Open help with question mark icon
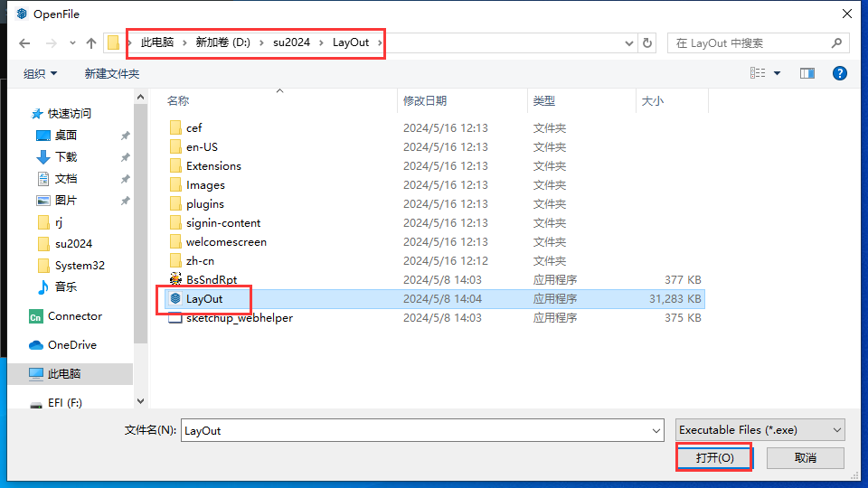The image size is (868, 488). tap(840, 73)
